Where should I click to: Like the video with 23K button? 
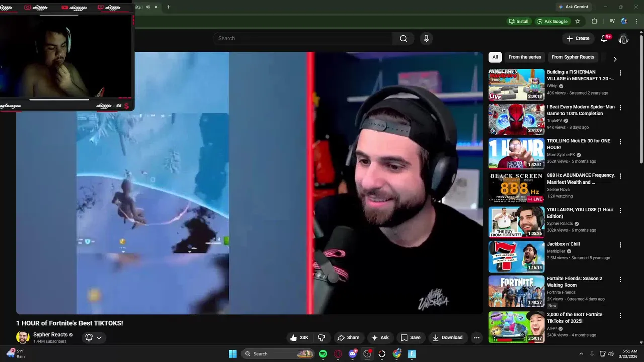pos(299,338)
